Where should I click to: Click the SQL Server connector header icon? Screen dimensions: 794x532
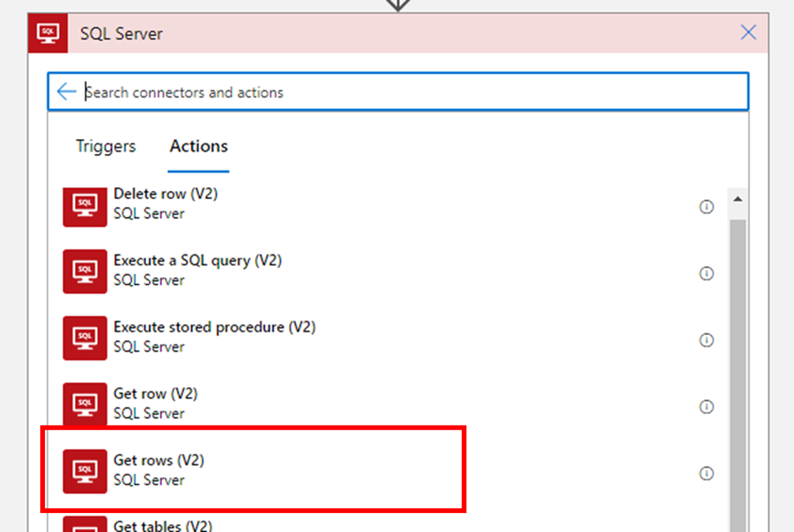(48, 33)
